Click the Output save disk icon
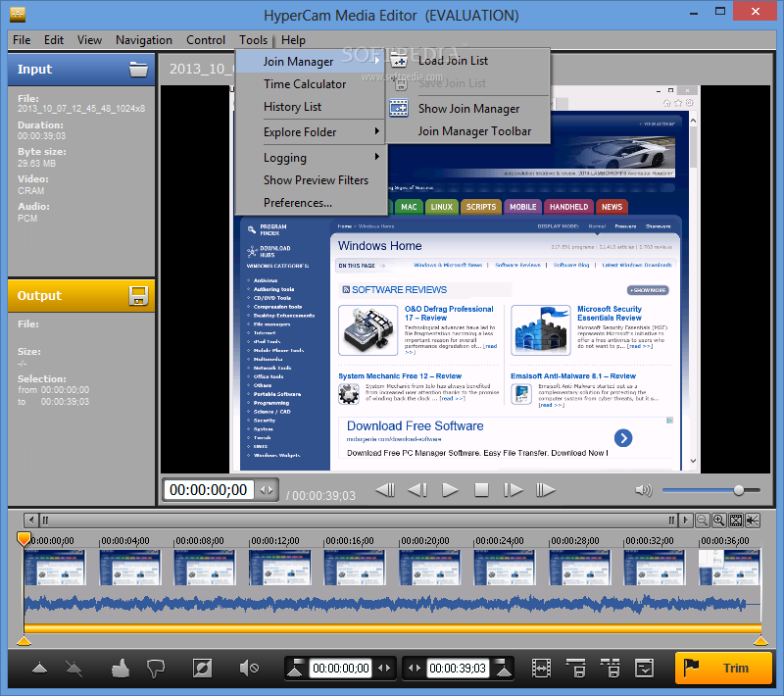Screen dimensions: 784x696 click(x=138, y=295)
